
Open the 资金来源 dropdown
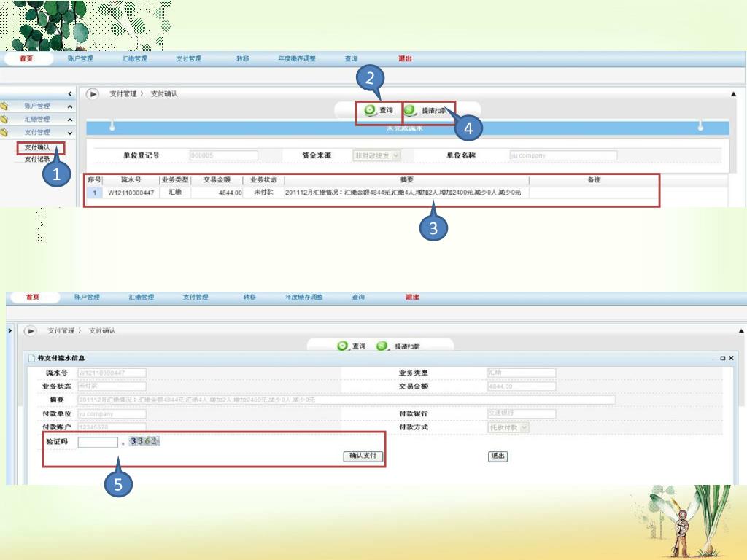click(x=396, y=155)
